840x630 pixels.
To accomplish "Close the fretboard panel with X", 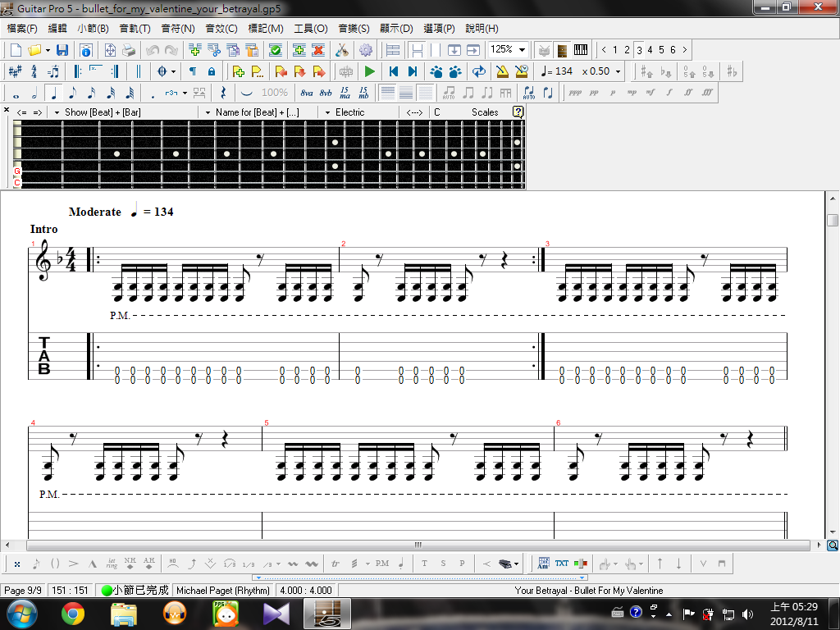I will point(7,110).
